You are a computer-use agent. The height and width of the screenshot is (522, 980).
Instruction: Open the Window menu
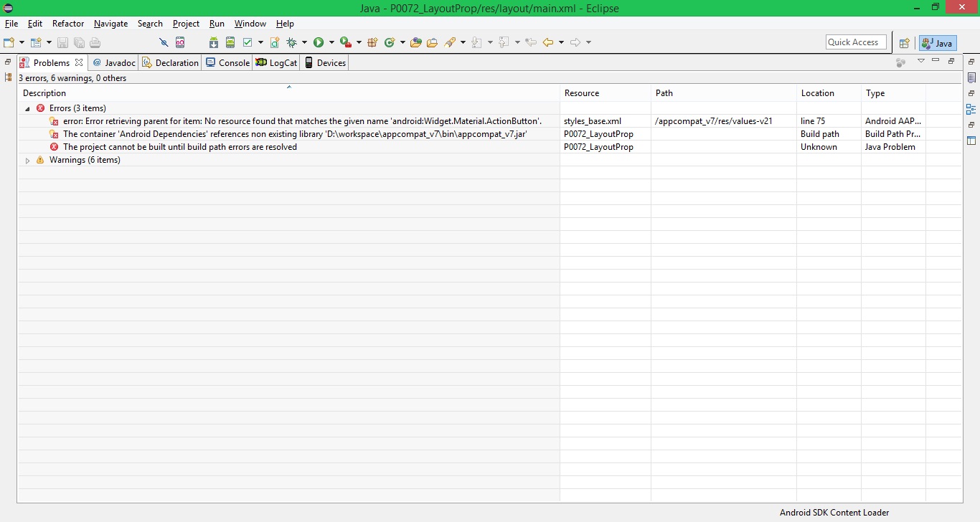pos(250,24)
